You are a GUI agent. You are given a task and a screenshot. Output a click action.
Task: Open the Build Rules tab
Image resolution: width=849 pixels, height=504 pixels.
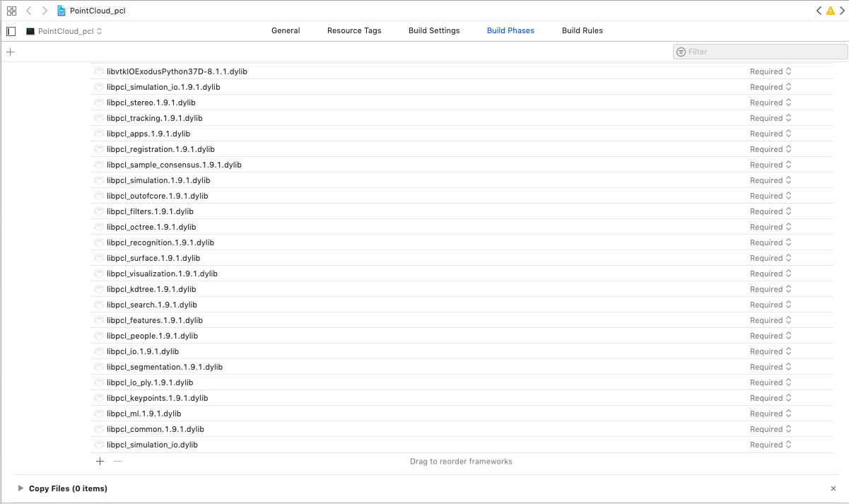click(x=582, y=30)
